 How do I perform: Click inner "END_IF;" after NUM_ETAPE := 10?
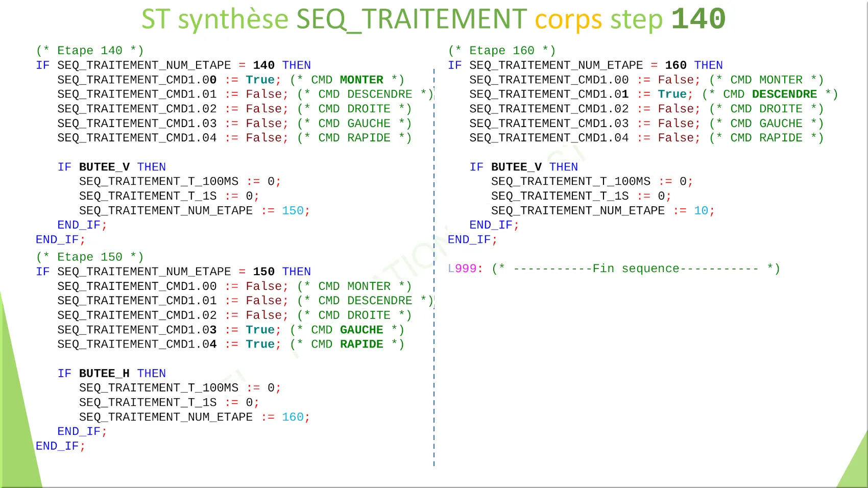click(494, 225)
